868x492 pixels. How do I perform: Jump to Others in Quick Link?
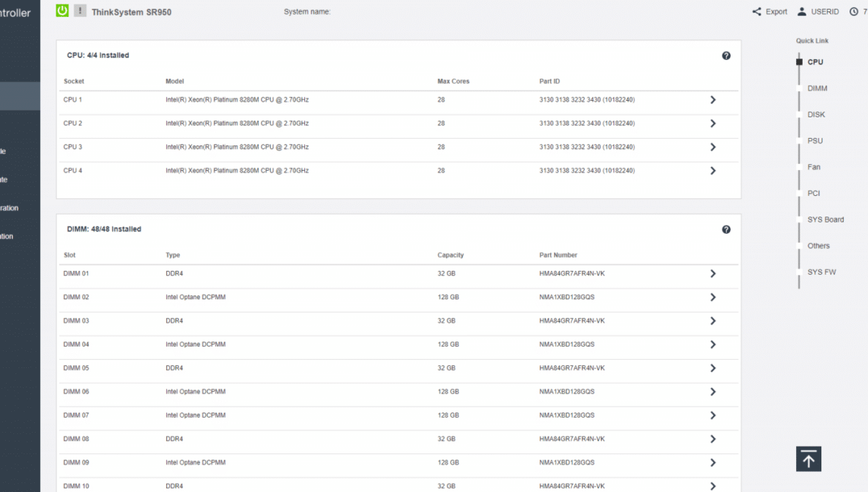(818, 246)
